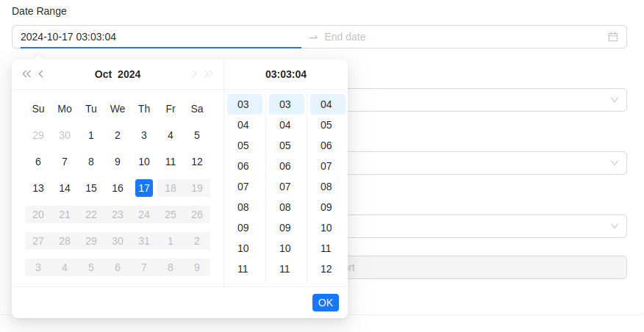This screenshot has width=644, height=332.
Task: Pick October 10 in the calendar grid
Action: click(144, 162)
